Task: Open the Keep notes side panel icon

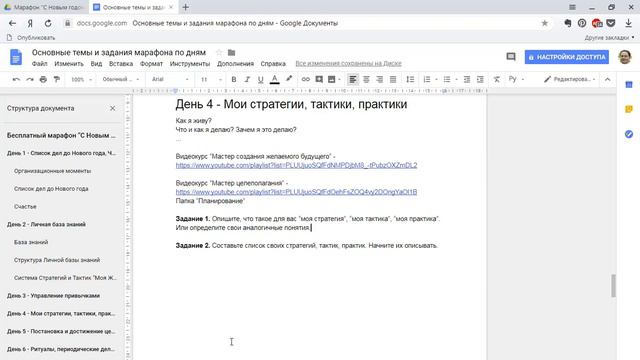Action: 629,109
